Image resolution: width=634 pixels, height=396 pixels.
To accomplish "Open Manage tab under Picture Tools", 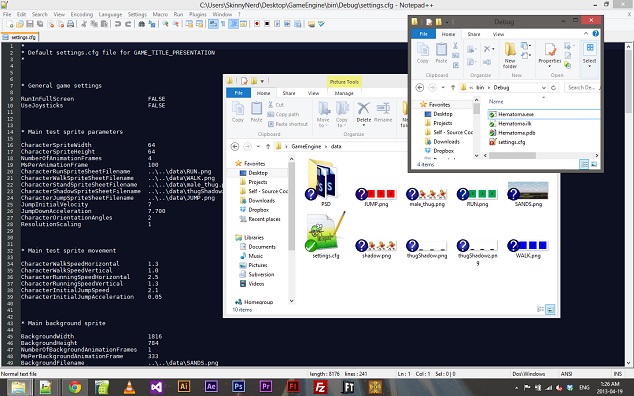I will (344, 93).
